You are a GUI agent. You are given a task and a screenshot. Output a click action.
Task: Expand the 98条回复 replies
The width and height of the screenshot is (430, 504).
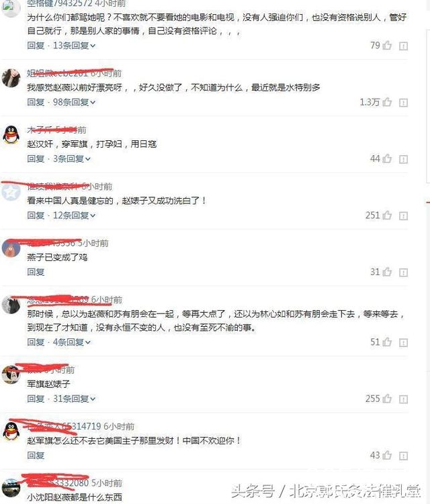(75, 102)
